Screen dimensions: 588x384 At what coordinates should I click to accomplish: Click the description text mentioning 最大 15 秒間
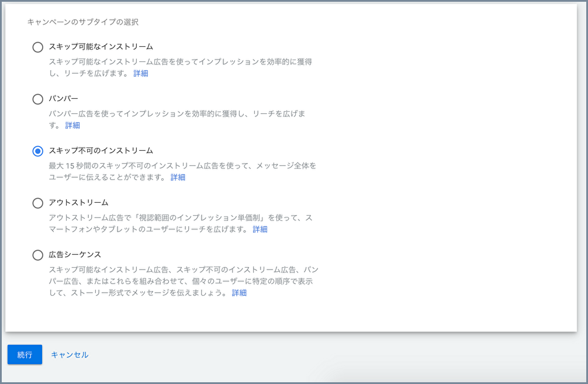click(x=182, y=166)
